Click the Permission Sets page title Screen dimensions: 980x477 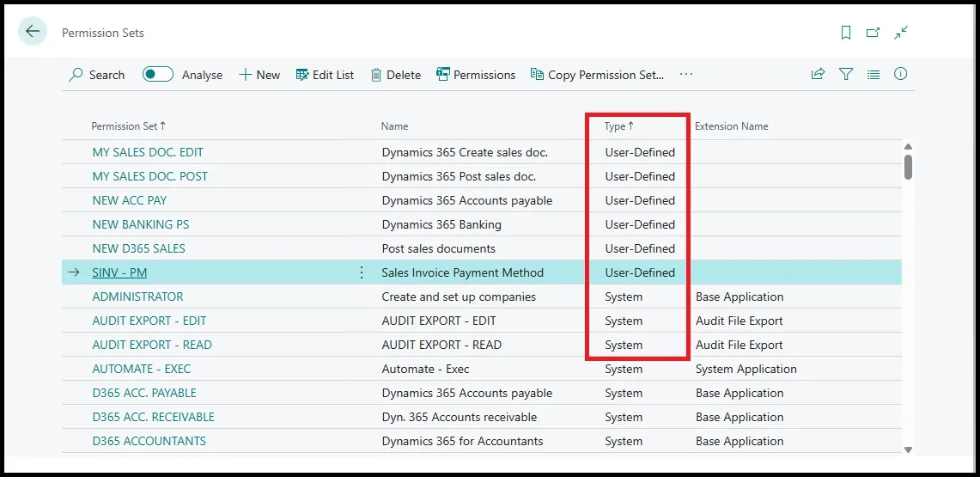pyautogui.click(x=102, y=33)
